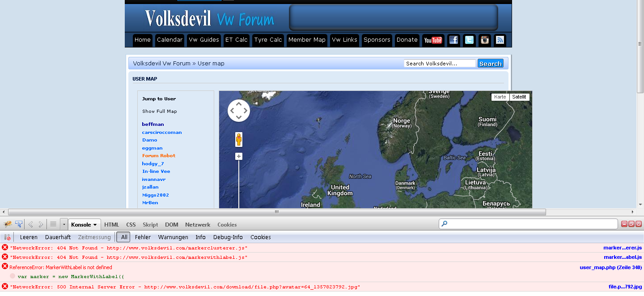Click the Firebug bug icon

(8, 224)
